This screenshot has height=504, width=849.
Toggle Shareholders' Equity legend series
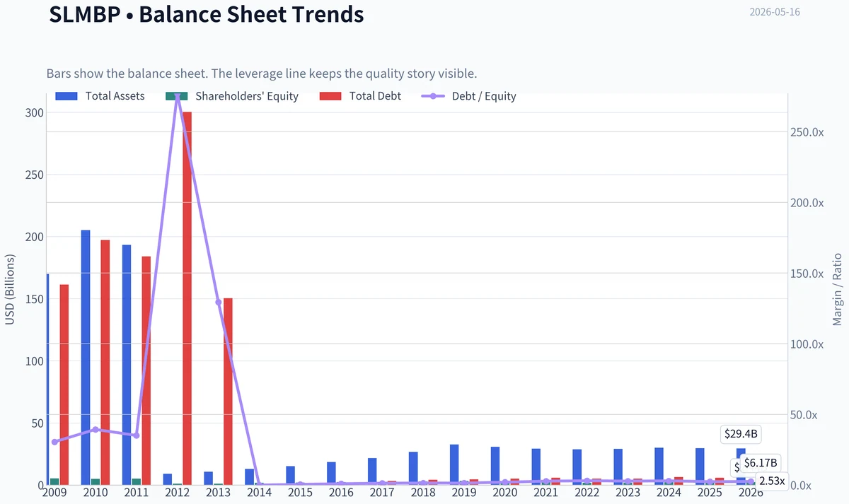coord(232,96)
